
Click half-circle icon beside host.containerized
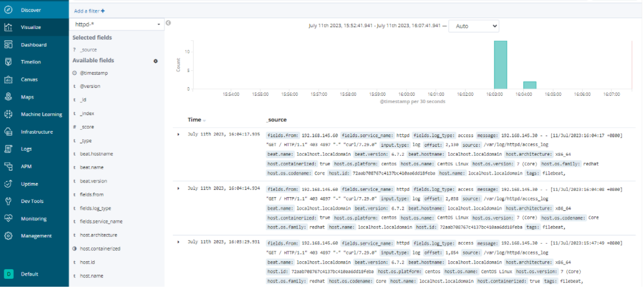point(74,249)
